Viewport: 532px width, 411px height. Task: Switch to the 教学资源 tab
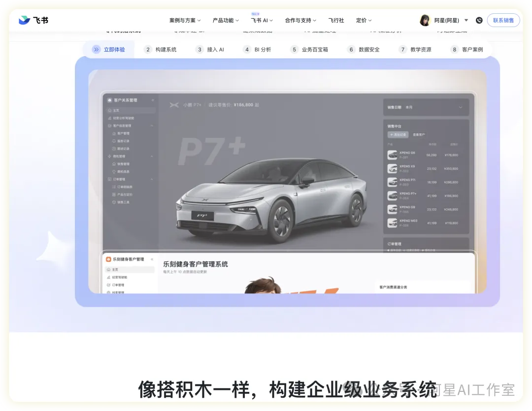(415, 50)
